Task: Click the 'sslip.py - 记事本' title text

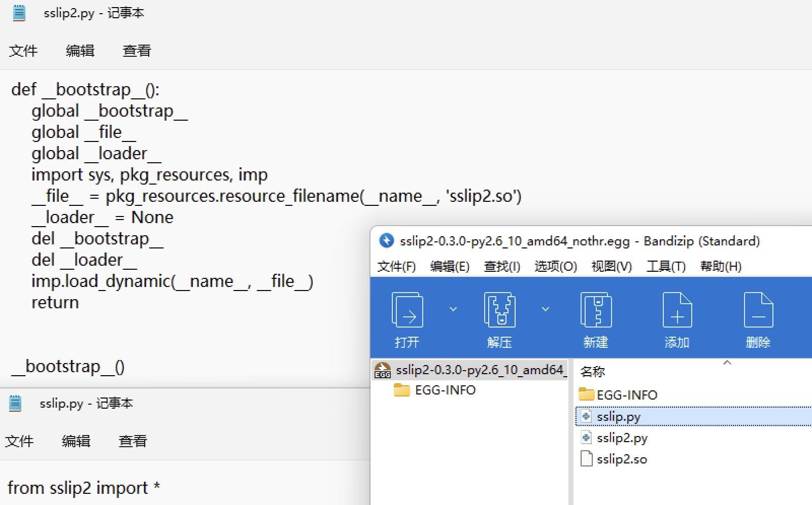Action: (x=86, y=403)
